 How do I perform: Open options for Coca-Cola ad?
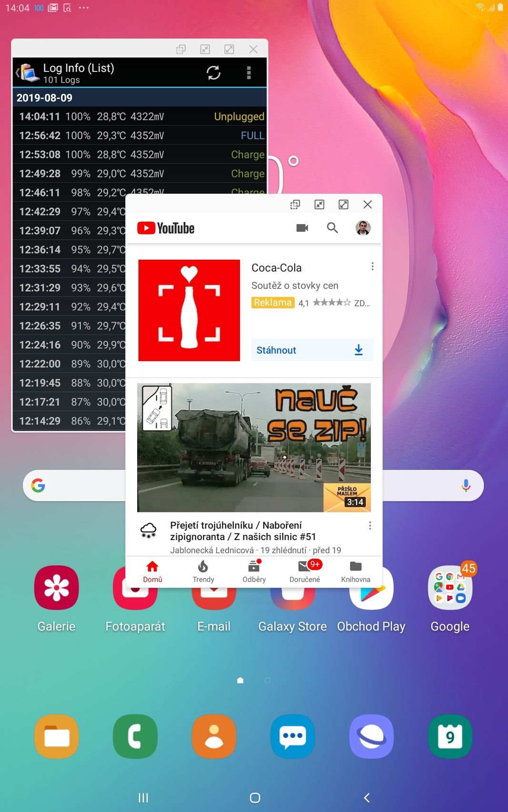point(372,267)
